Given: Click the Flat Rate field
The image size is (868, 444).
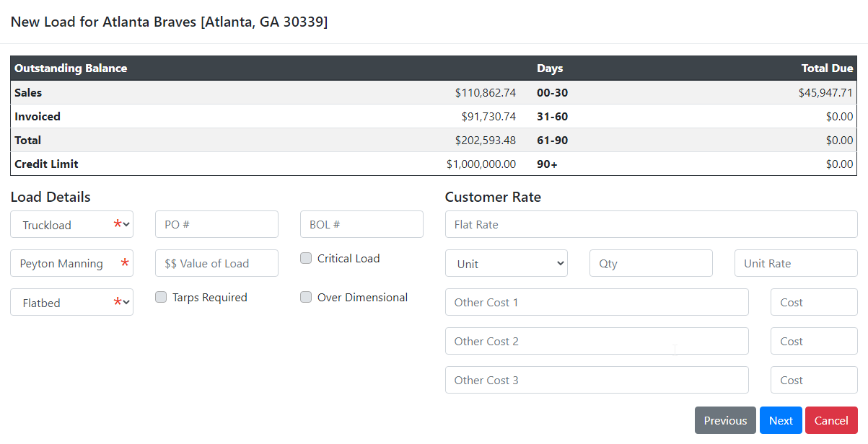Looking at the screenshot, I should [650, 224].
